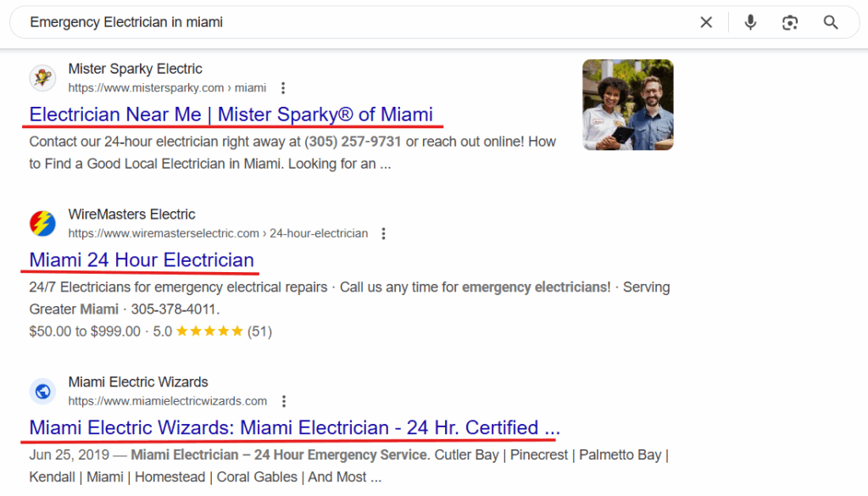Click the wiremasterselectric.com URL breadcrumb
868x496 pixels.
click(x=218, y=234)
